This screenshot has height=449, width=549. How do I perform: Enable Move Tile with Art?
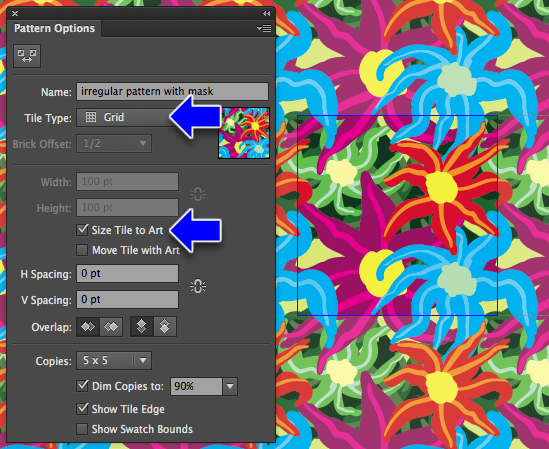pyautogui.click(x=82, y=250)
